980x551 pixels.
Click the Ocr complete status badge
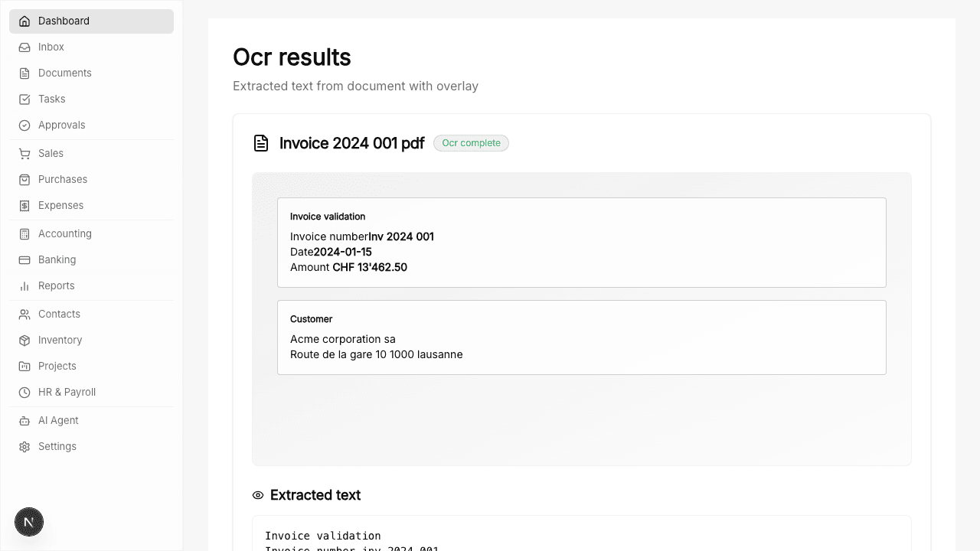click(x=471, y=143)
